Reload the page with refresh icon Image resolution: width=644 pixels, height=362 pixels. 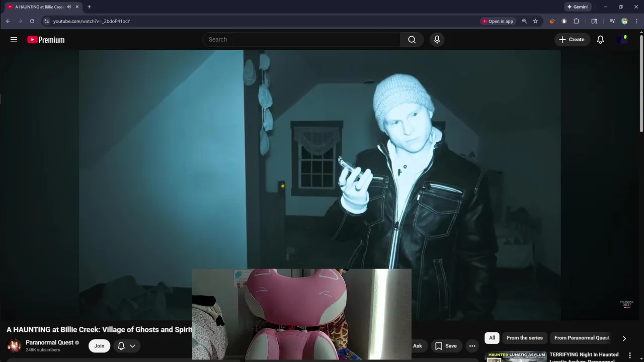coord(32,21)
